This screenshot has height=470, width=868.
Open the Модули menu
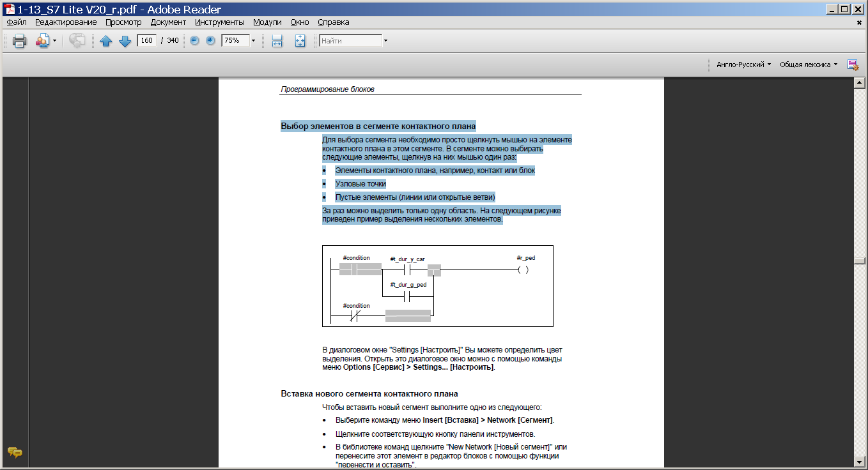267,22
